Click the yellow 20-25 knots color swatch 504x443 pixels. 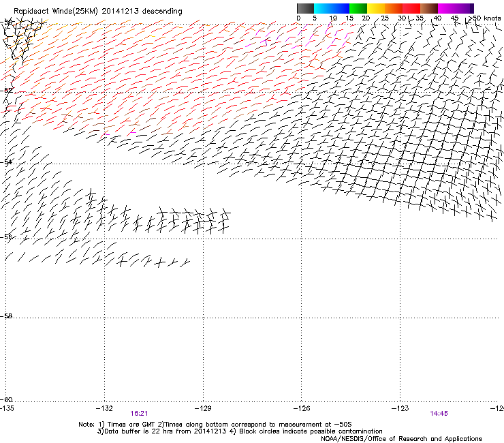(376, 8)
